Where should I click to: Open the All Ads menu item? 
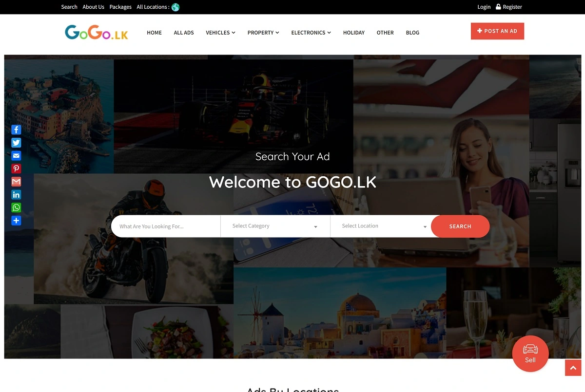pos(184,33)
